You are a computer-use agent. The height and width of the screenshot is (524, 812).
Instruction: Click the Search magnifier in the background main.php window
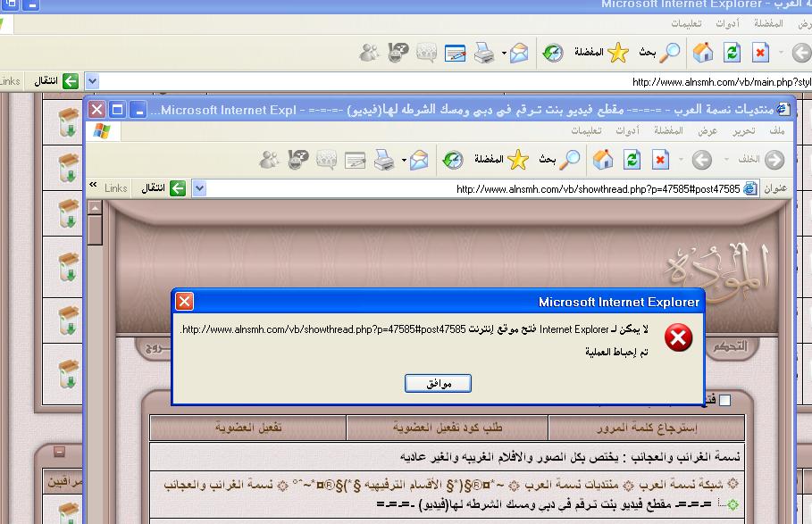click(x=670, y=53)
